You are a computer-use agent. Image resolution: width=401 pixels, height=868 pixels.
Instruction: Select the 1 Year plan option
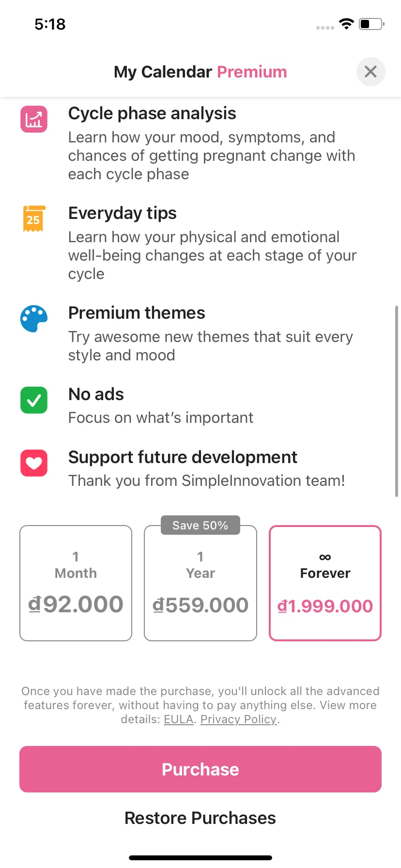[x=200, y=583]
